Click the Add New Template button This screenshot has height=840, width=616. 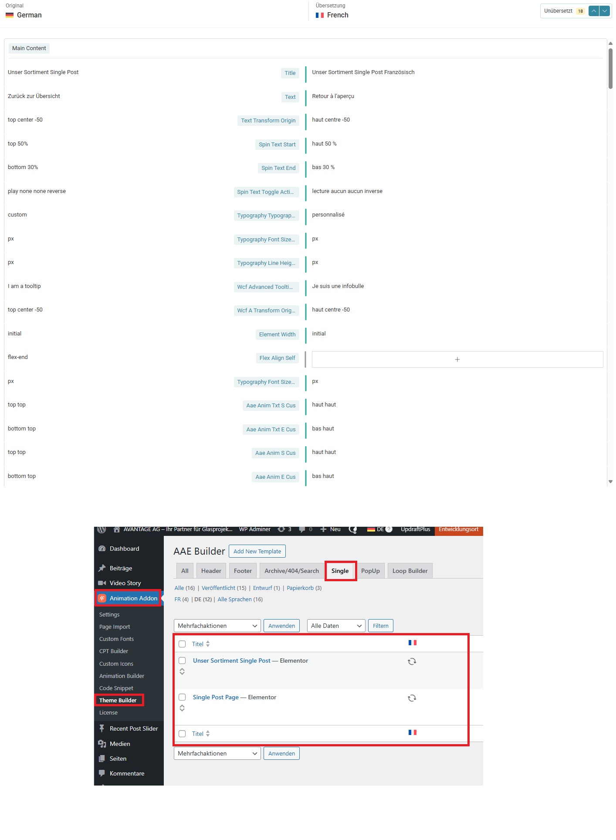coord(257,551)
